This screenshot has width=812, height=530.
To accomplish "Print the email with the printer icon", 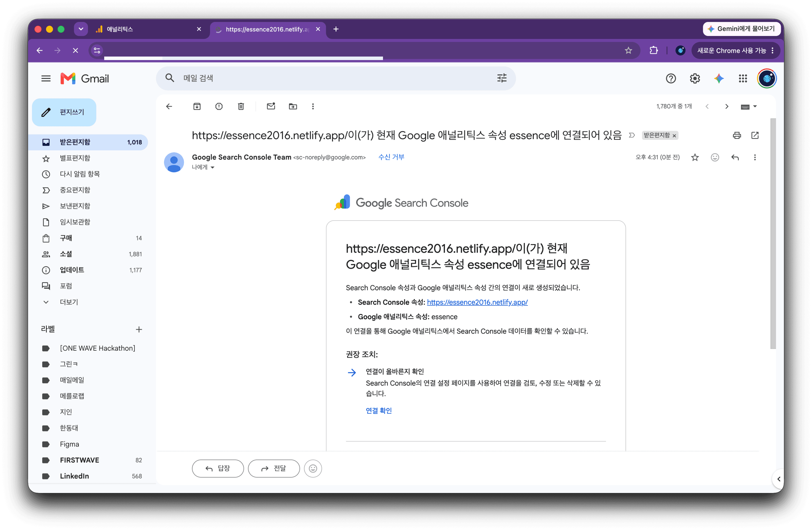I will click(x=736, y=135).
